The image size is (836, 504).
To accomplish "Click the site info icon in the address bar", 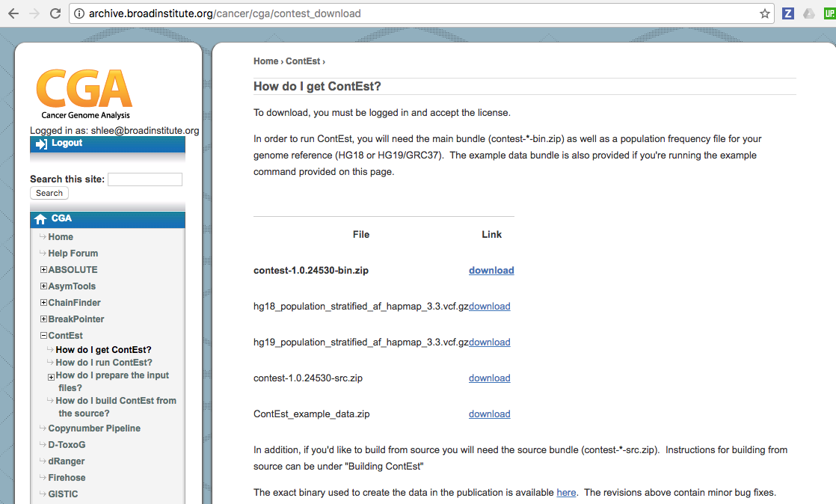I will [x=79, y=13].
